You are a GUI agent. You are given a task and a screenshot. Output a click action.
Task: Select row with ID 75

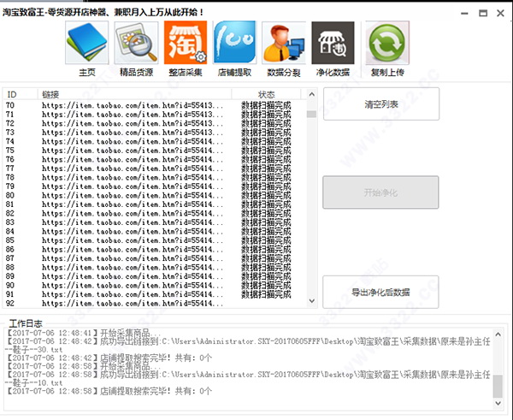155,151
